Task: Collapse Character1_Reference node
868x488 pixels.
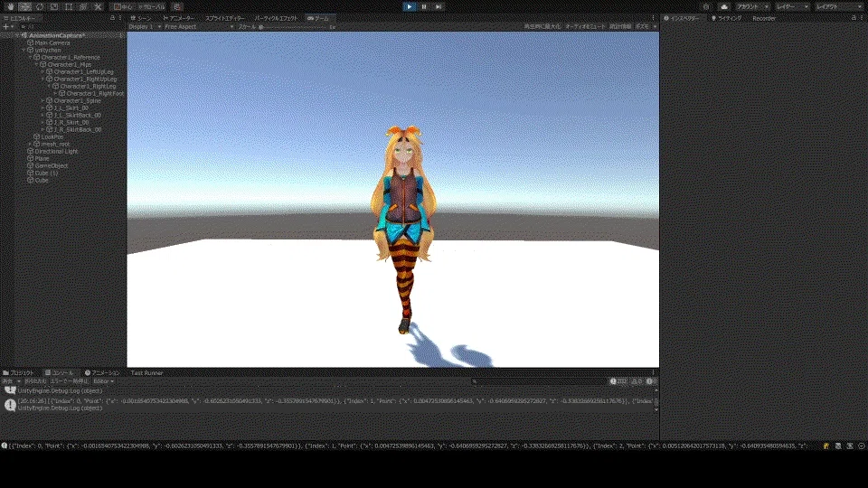Action: pyautogui.click(x=31, y=58)
